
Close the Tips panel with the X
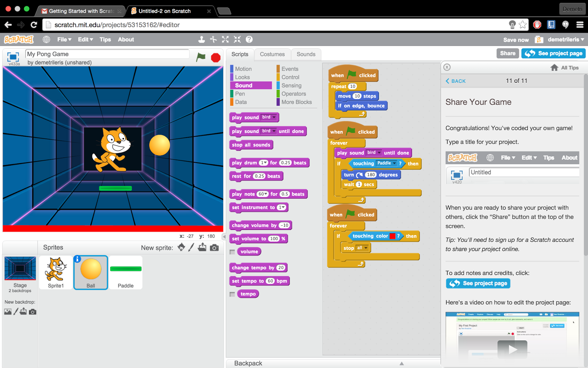pos(447,67)
